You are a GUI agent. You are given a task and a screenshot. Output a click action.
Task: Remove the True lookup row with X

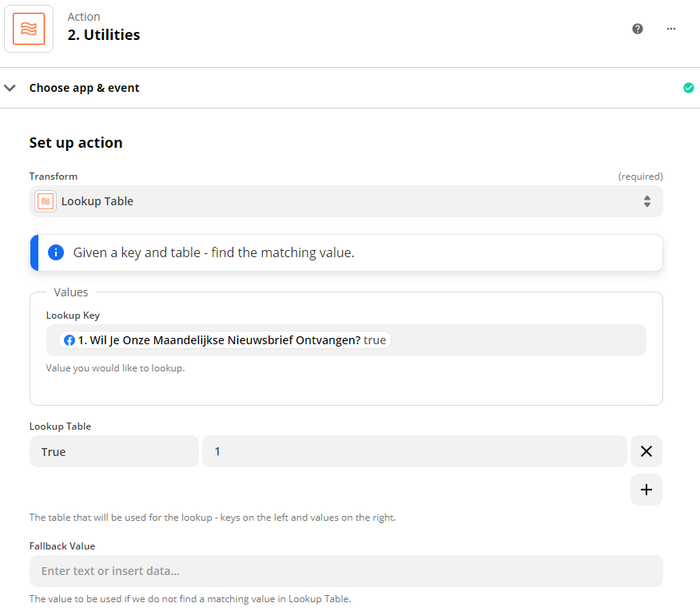click(646, 451)
